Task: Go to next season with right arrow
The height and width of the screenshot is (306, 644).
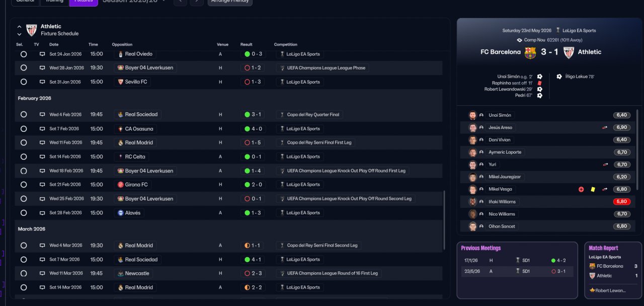Action: click(x=197, y=2)
